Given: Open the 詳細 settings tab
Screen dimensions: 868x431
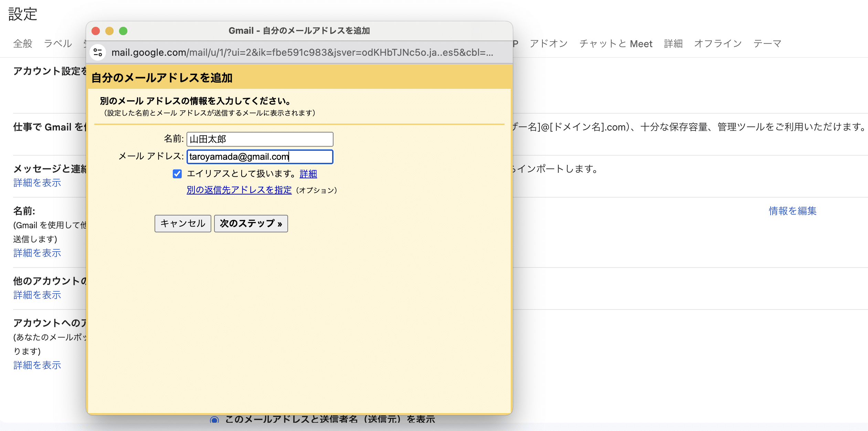Looking at the screenshot, I should [x=673, y=44].
